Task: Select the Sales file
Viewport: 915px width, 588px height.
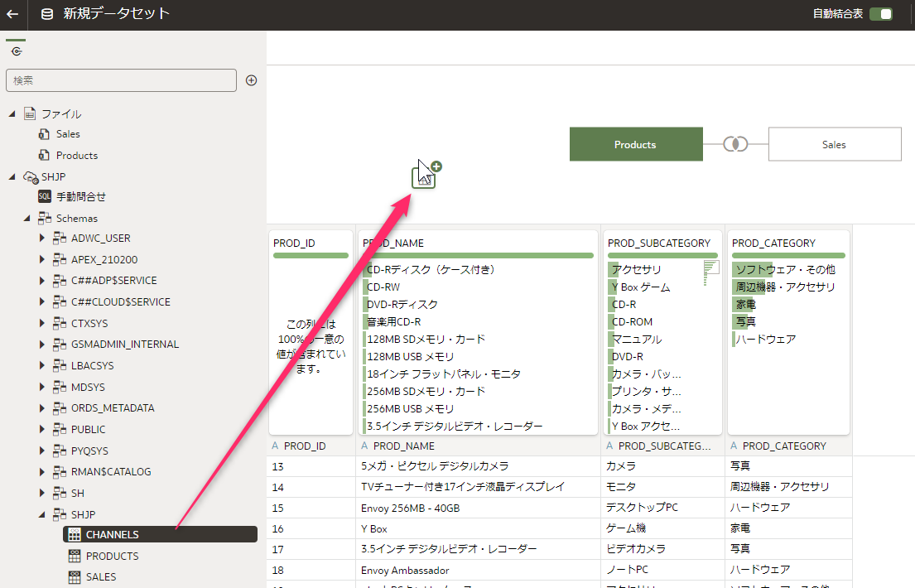Action: 68,134
